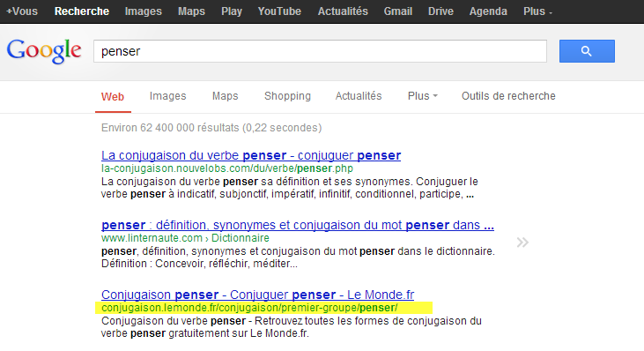This screenshot has height=351, width=644.
Task: Focus the search box containing "penser"
Action: (x=320, y=51)
